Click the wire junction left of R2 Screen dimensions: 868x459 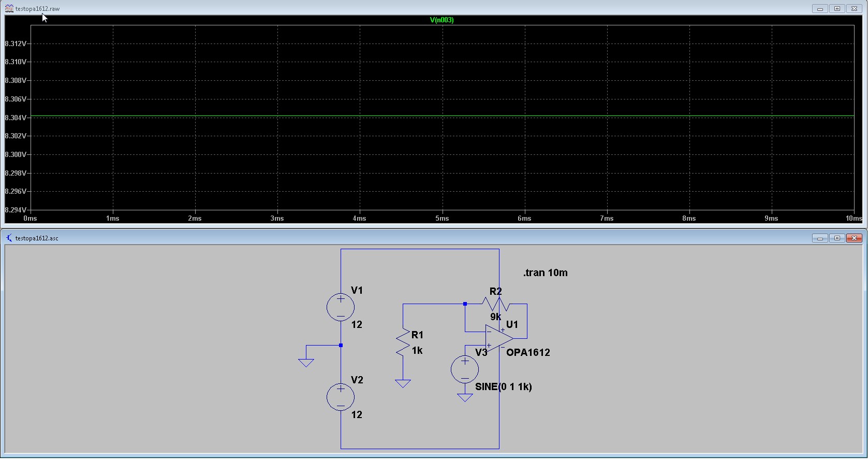click(x=465, y=304)
